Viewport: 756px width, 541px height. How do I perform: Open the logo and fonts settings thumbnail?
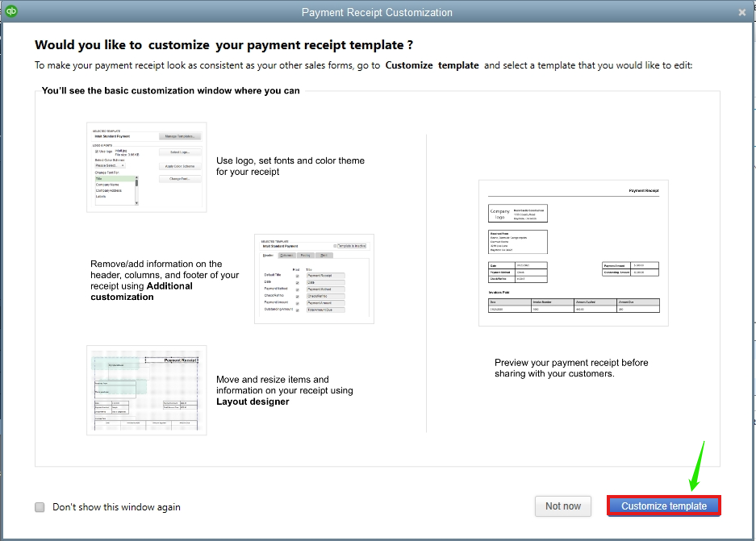click(x=147, y=167)
